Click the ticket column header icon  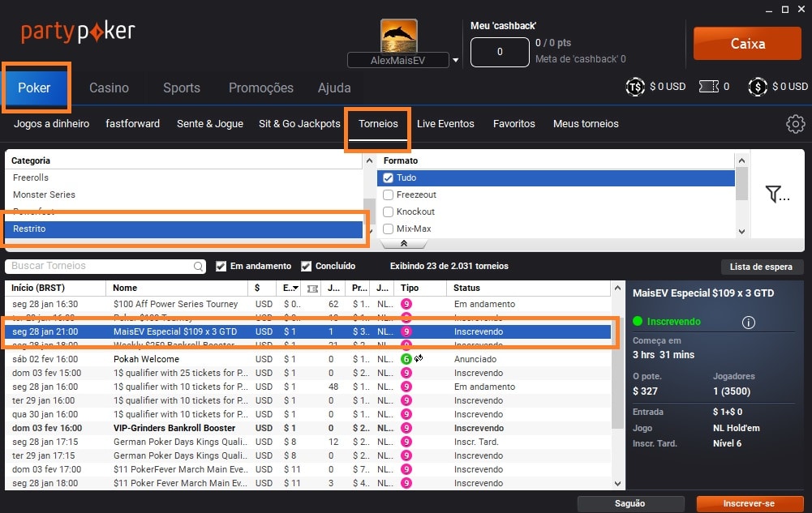coord(312,289)
